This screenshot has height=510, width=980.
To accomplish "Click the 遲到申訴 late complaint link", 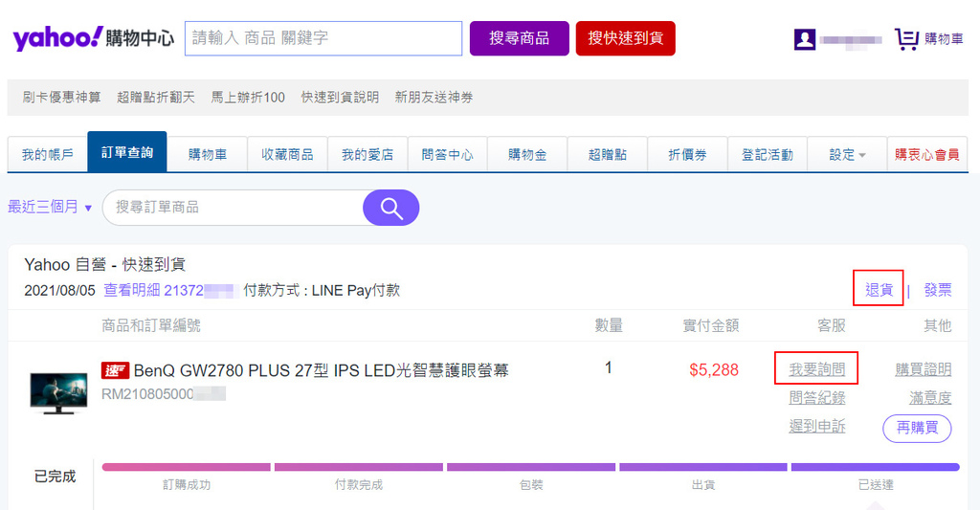I will [x=817, y=426].
